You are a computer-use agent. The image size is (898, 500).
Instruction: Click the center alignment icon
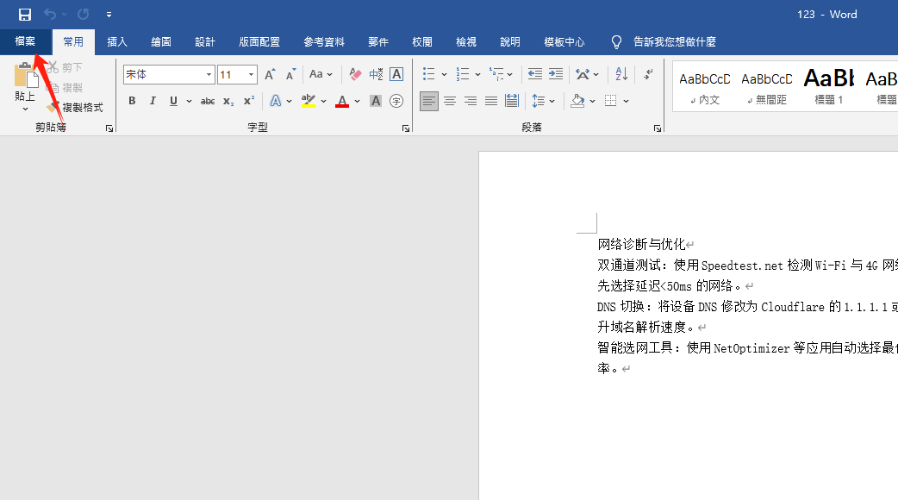pyautogui.click(x=450, y=101)
